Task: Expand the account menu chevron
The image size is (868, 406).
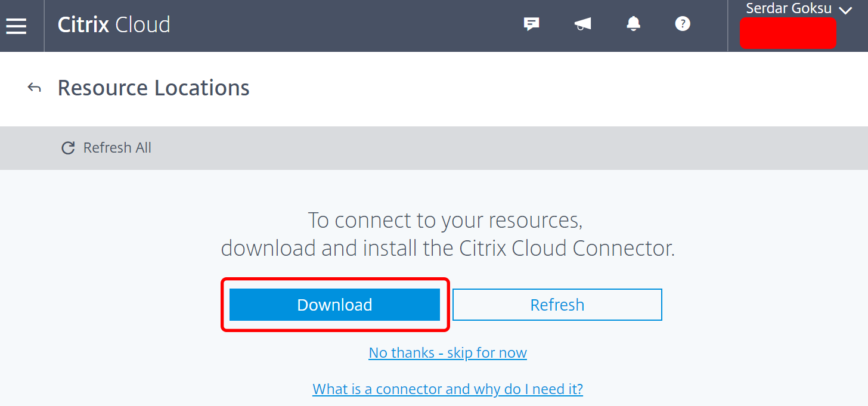Action: pos(845,10)
